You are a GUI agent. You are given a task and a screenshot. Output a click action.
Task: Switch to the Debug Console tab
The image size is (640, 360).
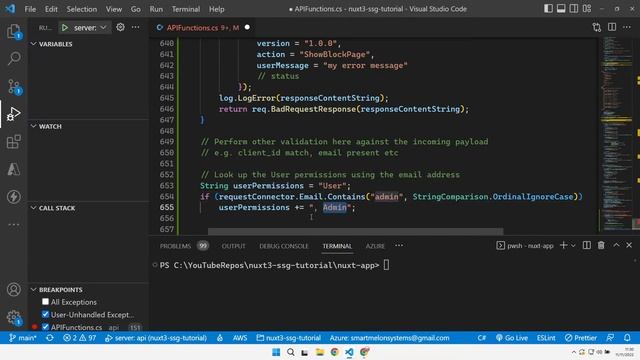(x=284, y=246)
